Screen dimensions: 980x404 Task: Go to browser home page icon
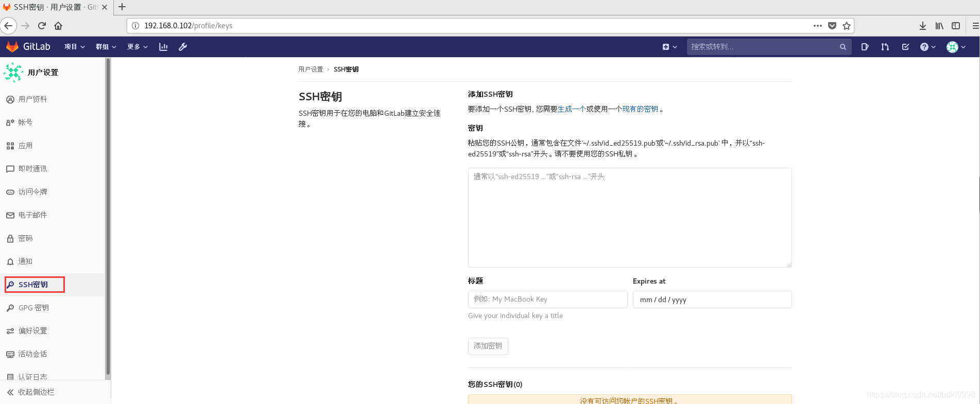pos(58,26)
